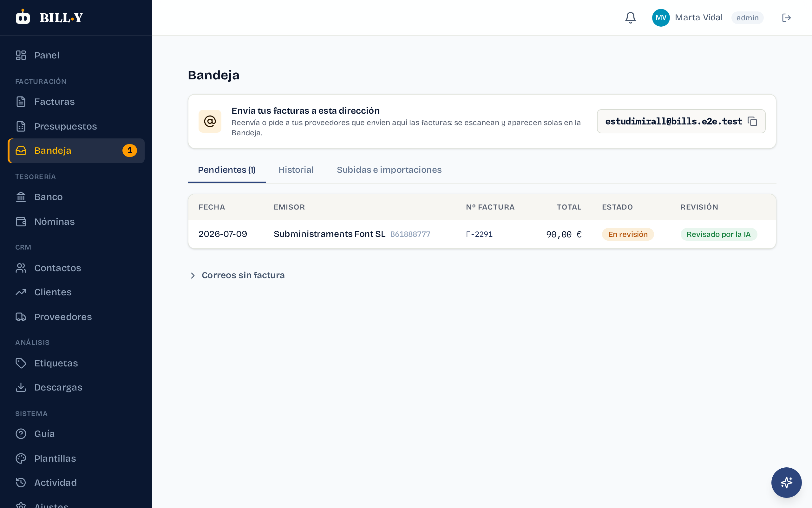Click the email address estudimirall@bills.e2e.test

point(673,121)
